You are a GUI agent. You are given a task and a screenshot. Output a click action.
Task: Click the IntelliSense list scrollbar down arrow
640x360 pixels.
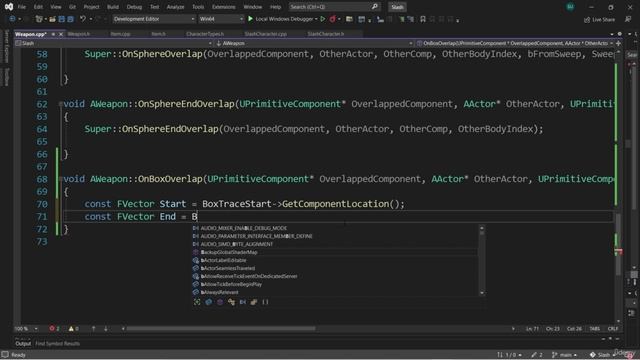click(482, 293)
